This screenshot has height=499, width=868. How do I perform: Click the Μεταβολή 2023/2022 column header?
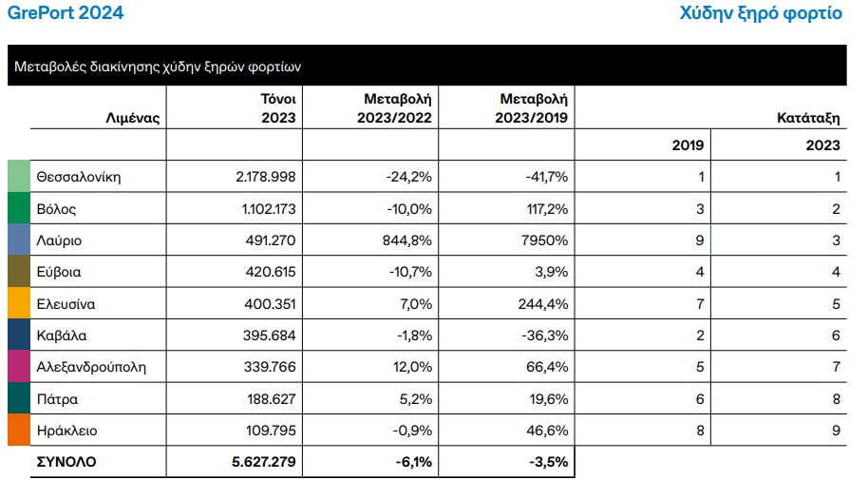[398, 108]
